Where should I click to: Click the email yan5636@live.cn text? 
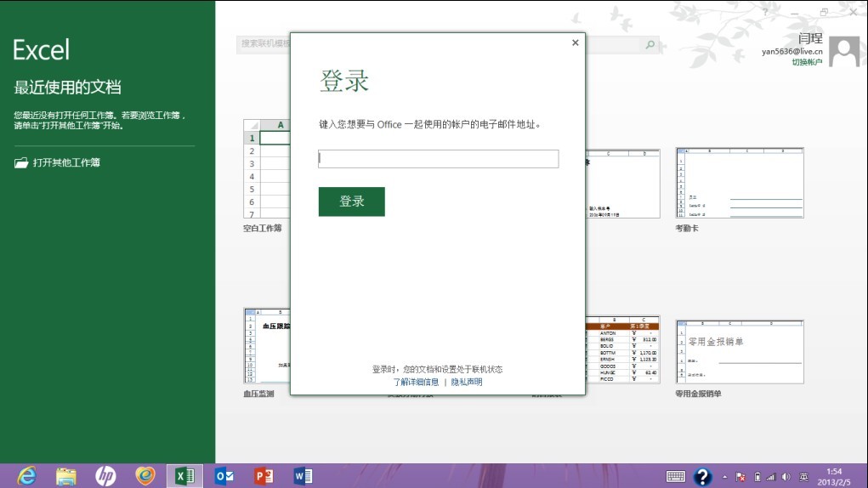pos(791,52)
